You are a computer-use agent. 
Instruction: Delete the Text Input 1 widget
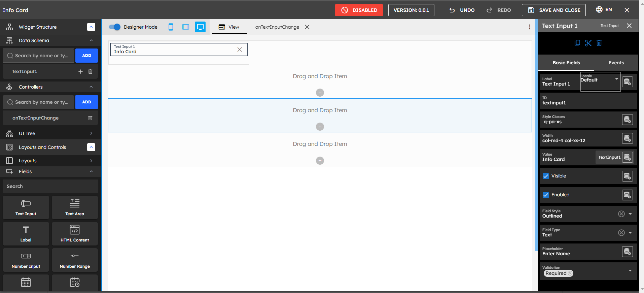pos(599,43)
